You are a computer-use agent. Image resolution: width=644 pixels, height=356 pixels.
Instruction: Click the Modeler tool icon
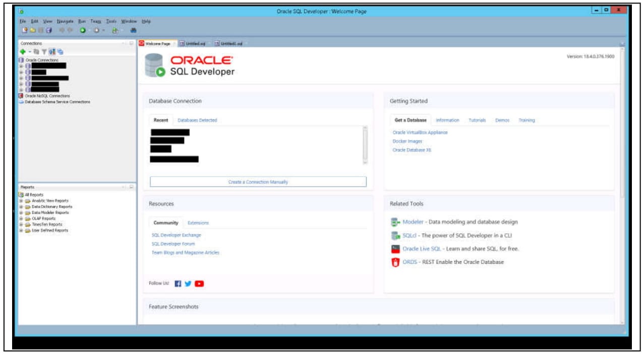pos(395,222)
